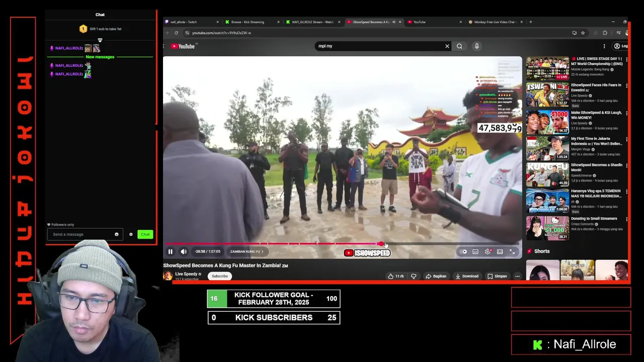Open M7 World Championship live video thumbnail
The width and height of the screenshot is (644, 362).
point(547,68)
